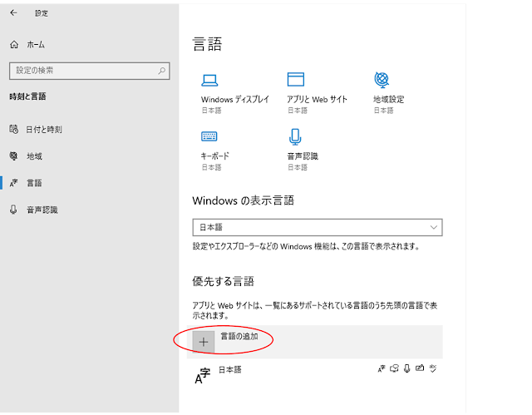
Task: Click the 設定の検索 search field
Action: [90, 71]
